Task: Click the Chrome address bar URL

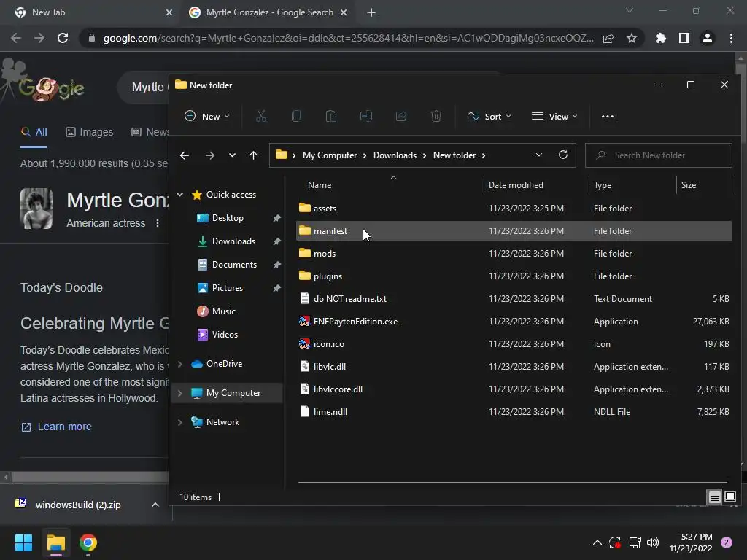Action: tap(348, 38)
